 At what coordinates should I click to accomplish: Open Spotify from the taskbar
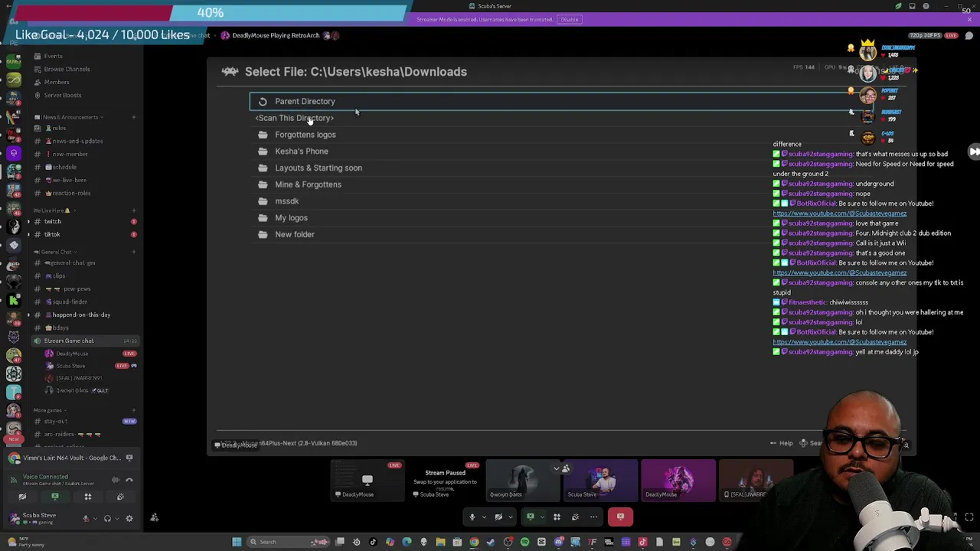[x=524, y=542]
